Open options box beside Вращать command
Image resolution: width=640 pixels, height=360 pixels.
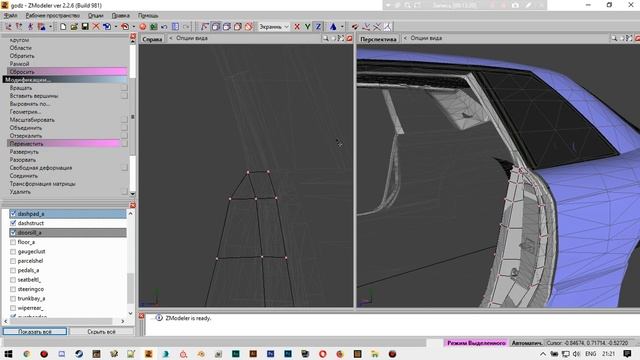point(124,88)
